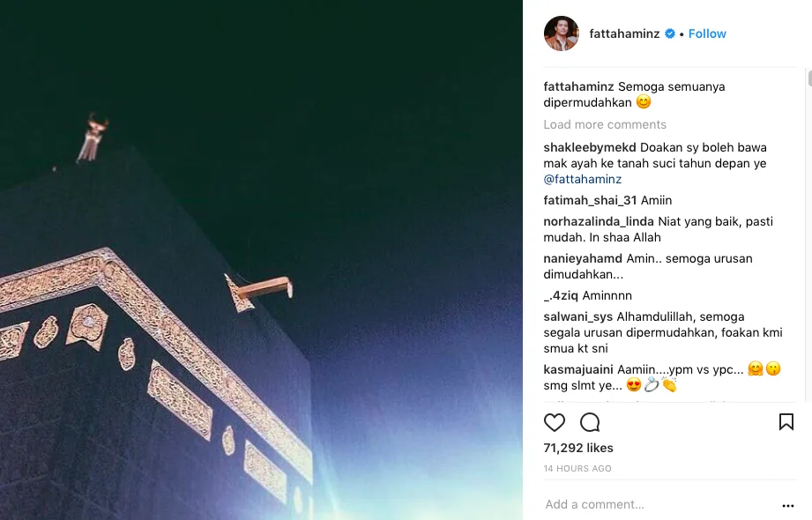Open the three-dot more options menu
The height and width of the screenshot is (520, 812).
pyautogui.click(x=788, y=506)
